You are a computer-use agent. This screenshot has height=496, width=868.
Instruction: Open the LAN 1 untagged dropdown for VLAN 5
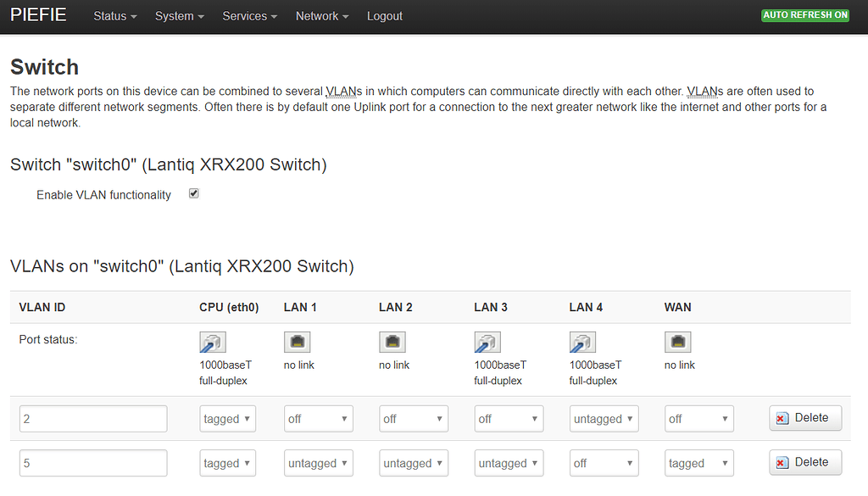pos(318,463)
